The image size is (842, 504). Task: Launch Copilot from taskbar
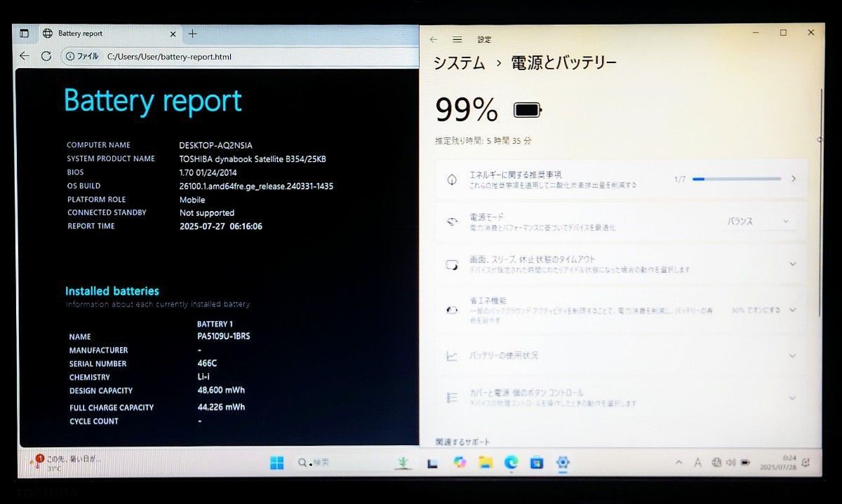tap(460, 463)
